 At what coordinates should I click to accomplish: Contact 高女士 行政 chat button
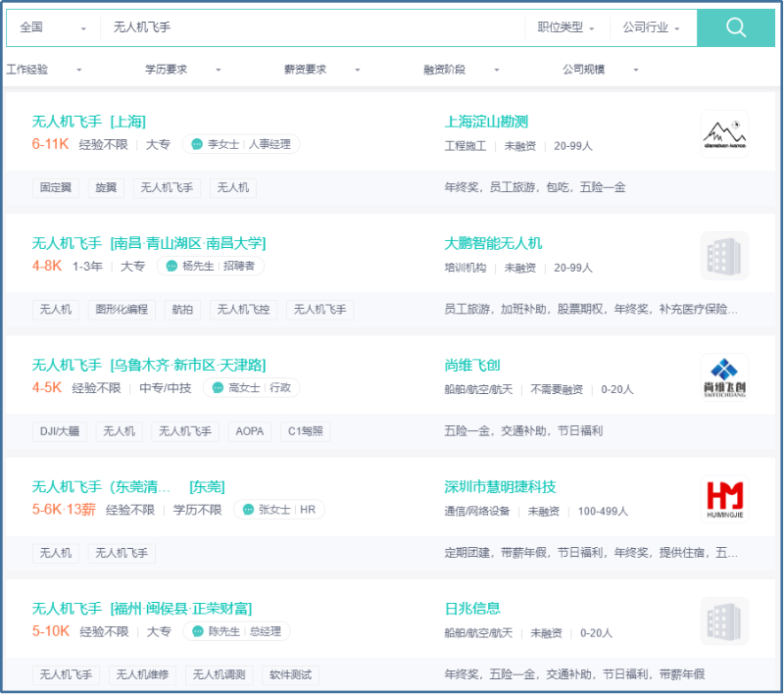click(251, 388)
